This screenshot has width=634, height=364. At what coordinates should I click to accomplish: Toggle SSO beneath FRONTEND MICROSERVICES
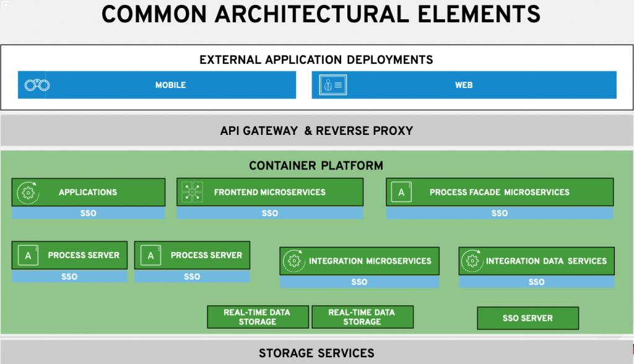(x=269, y=213)
